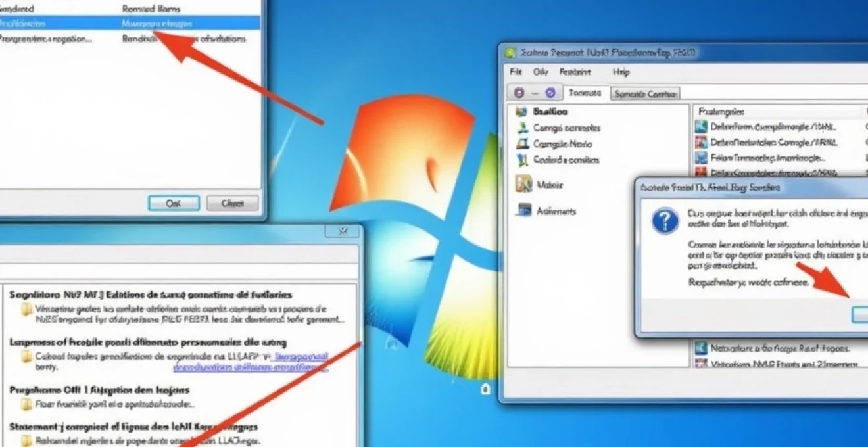Select the topmost bold sidebar category icon
This screenshot has height=447, width=868.
pyautogui.click(x=522, y=112)
